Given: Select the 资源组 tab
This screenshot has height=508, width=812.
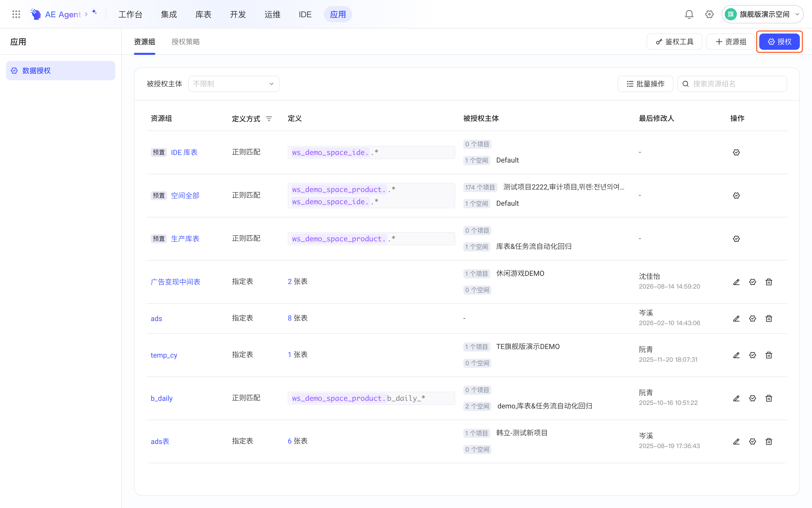Looking at the screenshot, I should pyautogui.click(x=144, y=42).
